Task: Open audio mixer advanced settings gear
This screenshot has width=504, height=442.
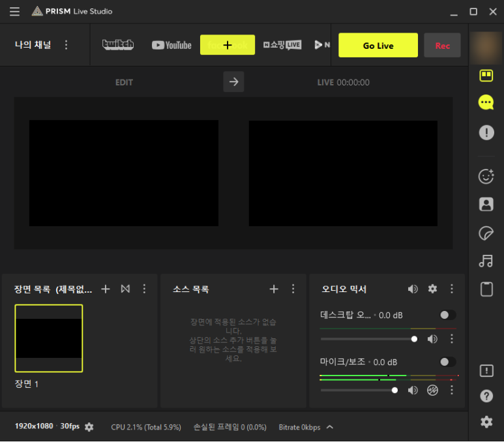Action: point(433,289)
